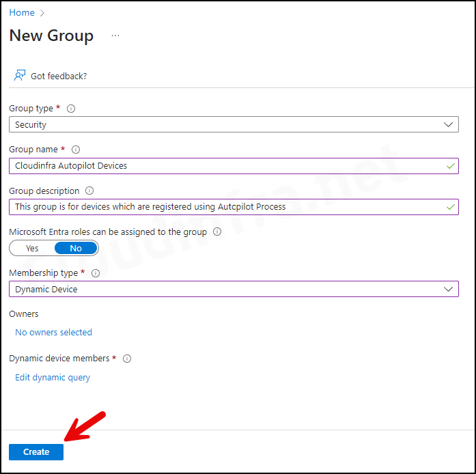Click the Home breadcrumb link
The image size is (476, 474).
(22, 12)
